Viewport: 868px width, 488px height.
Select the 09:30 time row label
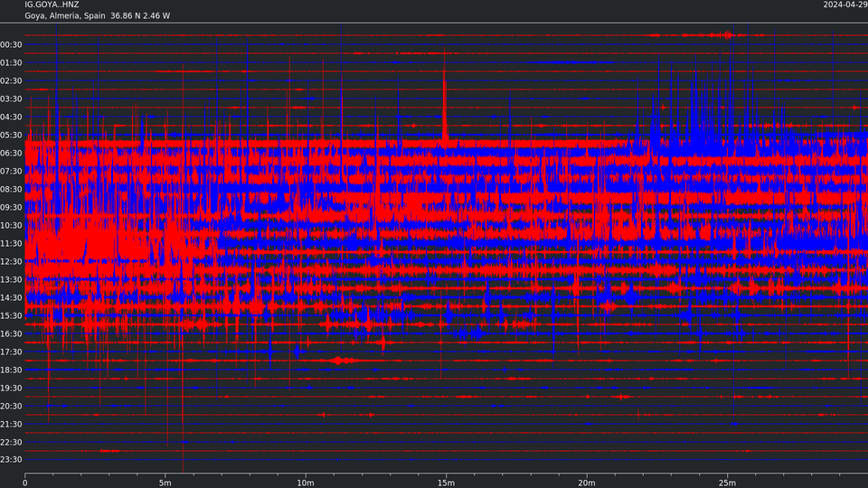tap(11, 208)
